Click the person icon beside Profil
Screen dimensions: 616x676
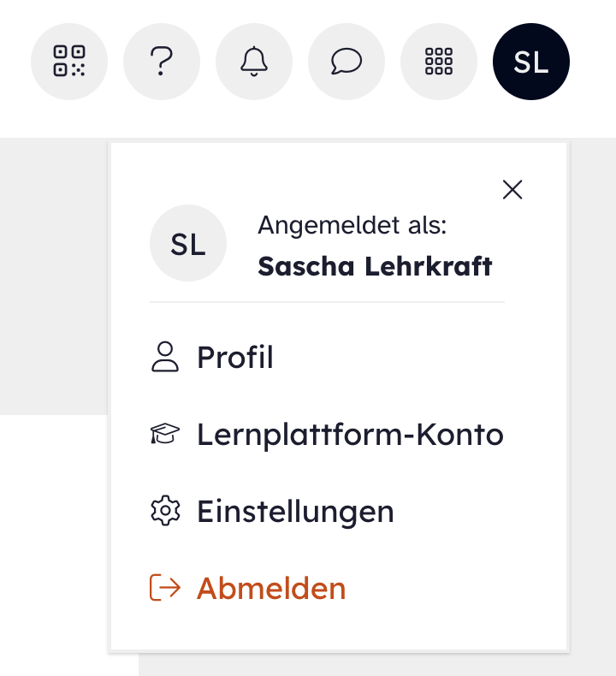[165, 358]
